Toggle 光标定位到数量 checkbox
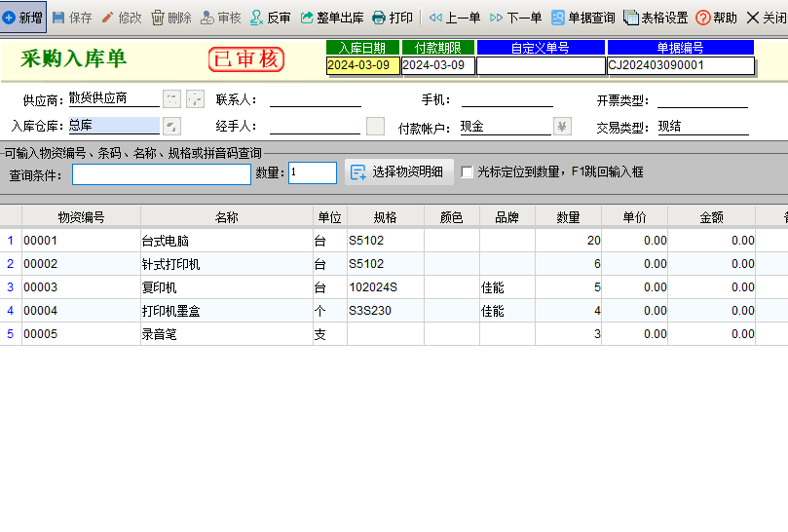Viewport: 788px width, 532px height. coord(467,172)
